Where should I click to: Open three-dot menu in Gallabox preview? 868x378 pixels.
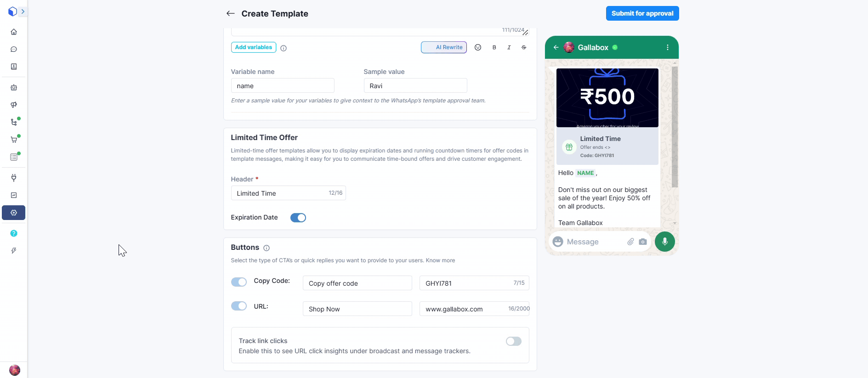[x=668, y=47]
